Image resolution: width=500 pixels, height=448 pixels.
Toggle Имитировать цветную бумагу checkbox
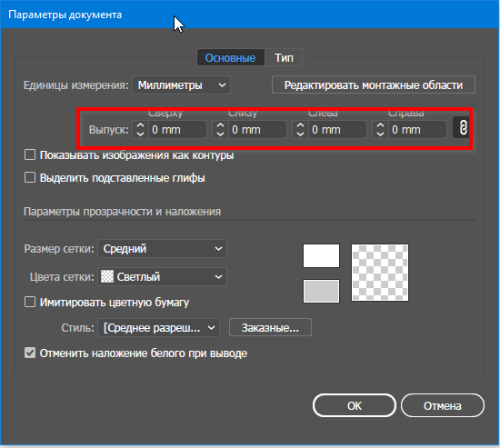[30, 302]
